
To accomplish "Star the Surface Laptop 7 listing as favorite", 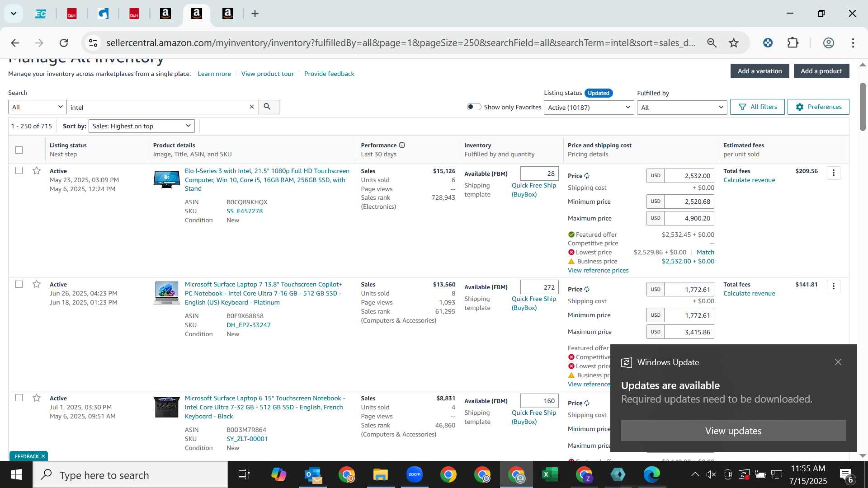I will [37, 284].
